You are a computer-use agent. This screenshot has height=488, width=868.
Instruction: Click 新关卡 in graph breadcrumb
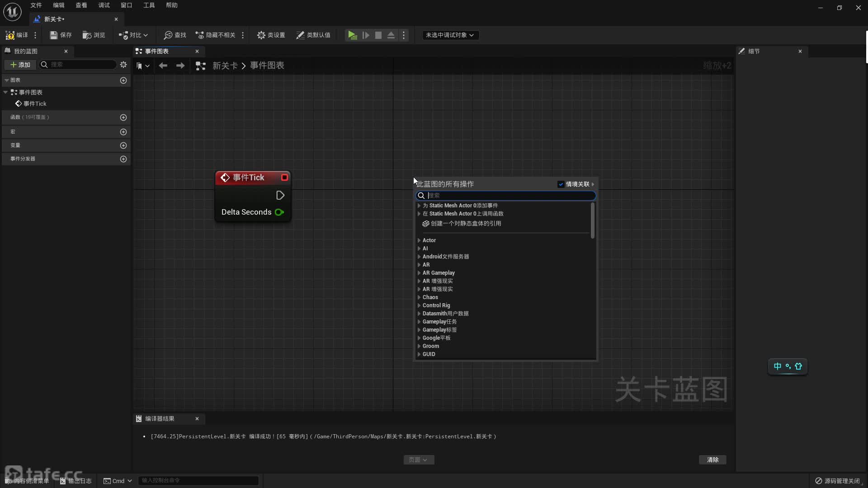pos(225,66)
